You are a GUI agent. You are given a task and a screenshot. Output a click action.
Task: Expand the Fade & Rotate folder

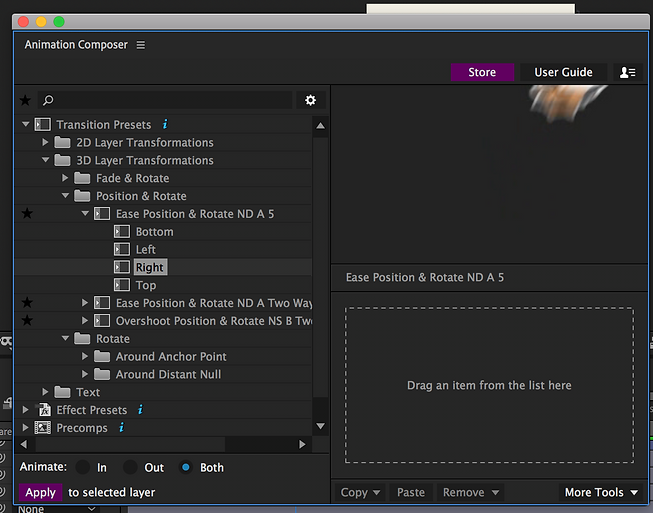[x=65, y=178]
